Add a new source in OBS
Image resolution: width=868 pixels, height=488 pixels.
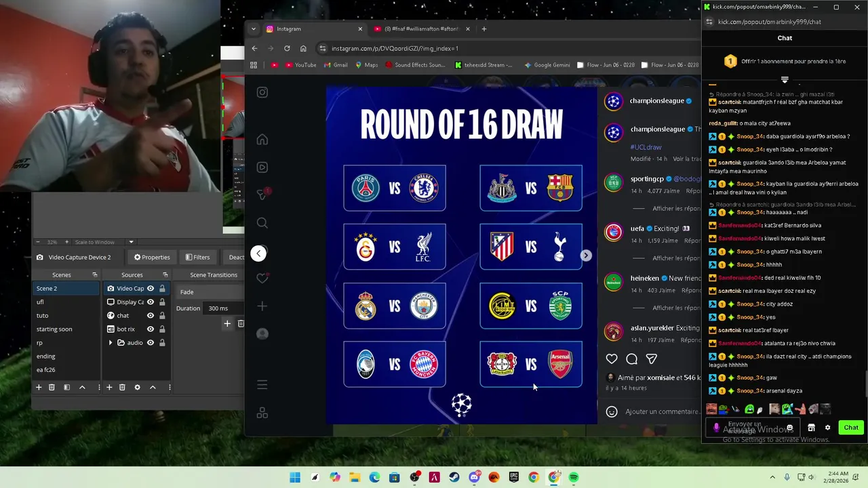[109, 387]
